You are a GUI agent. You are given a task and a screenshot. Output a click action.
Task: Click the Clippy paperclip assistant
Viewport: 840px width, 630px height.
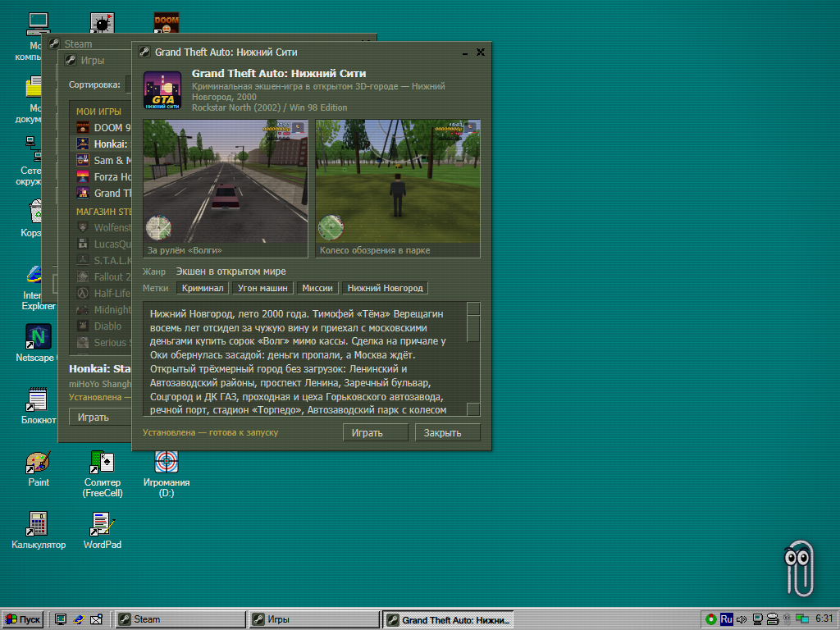(799, 568)
